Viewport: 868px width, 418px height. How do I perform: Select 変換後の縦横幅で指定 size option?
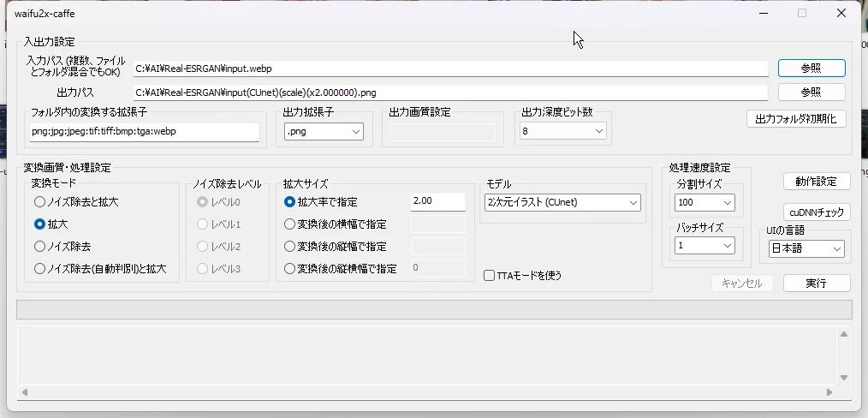pyautogui.click(x=289, y=269)
